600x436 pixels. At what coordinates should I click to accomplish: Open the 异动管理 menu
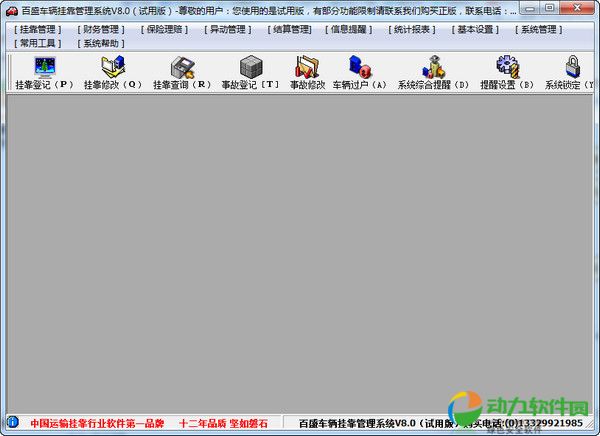[x=228, y=30]
